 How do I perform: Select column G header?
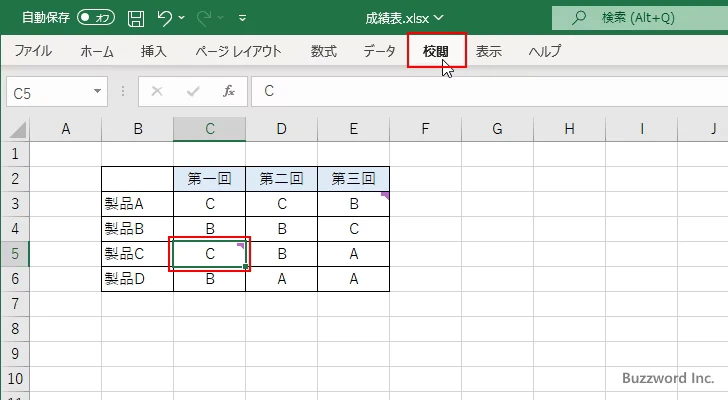point(497,129)
